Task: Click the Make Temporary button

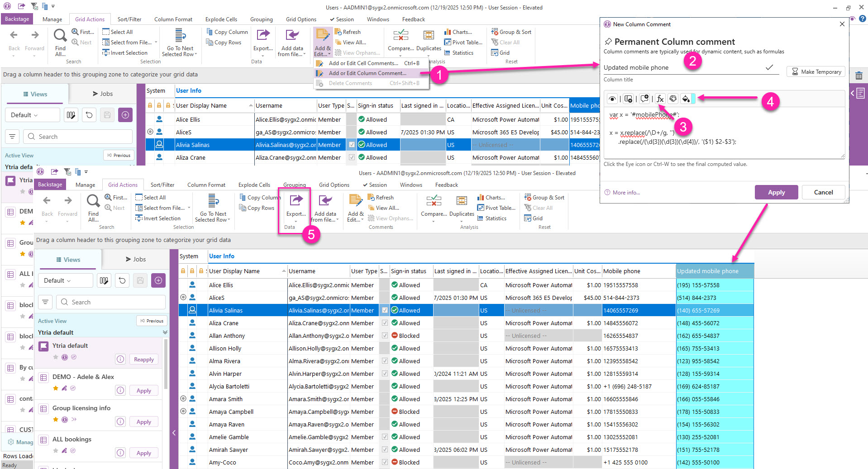Action: point(816,72)
